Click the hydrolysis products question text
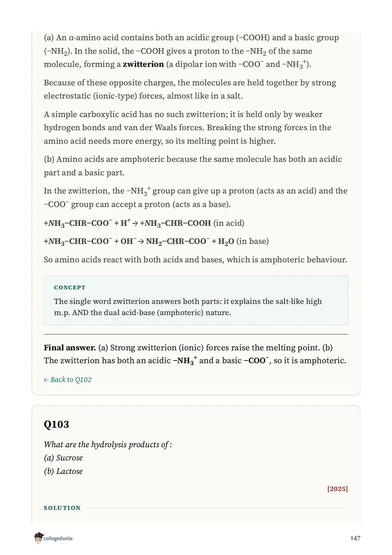The height and width of the screenshot is (555, 392). coord(108,445)
